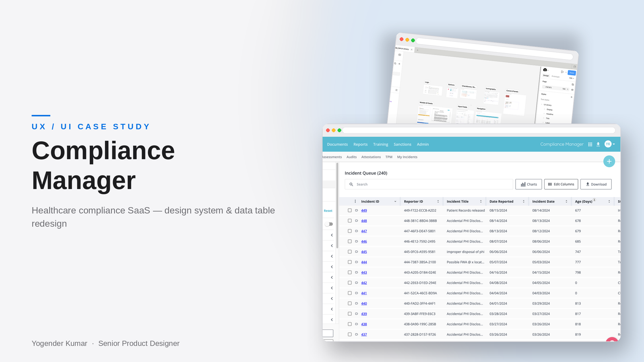Select the checkbox for incident 447
This screenshot has height=362, width=644.
[350, 231]
